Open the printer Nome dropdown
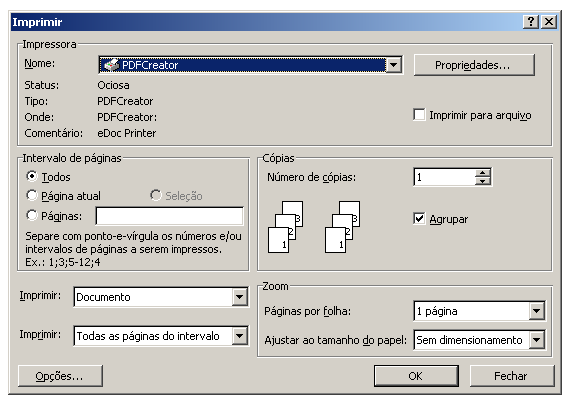The width and height of the screenshot is (574, 406). click(394, 65)
